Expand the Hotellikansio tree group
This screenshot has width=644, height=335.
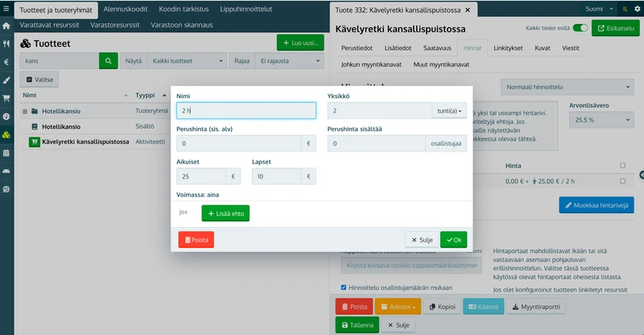tap(25, 111)
